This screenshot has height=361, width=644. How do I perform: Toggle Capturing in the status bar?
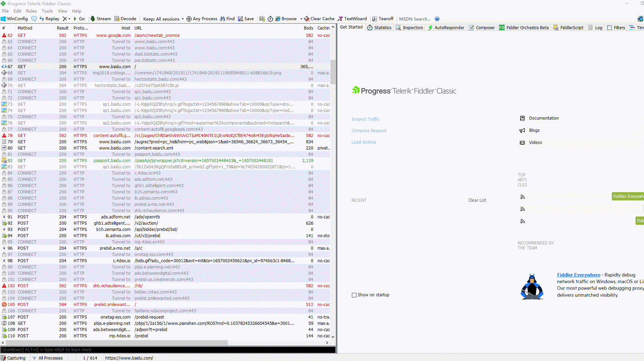click(13, 358)
